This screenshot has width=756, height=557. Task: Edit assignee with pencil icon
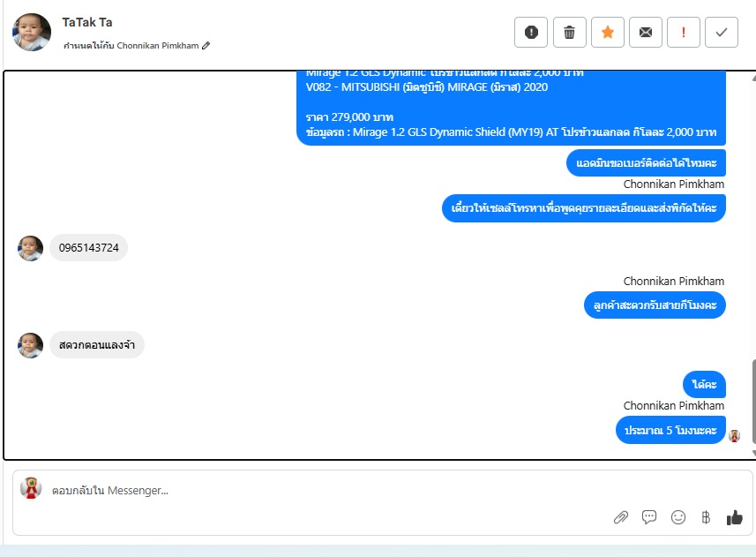point(206,45)
